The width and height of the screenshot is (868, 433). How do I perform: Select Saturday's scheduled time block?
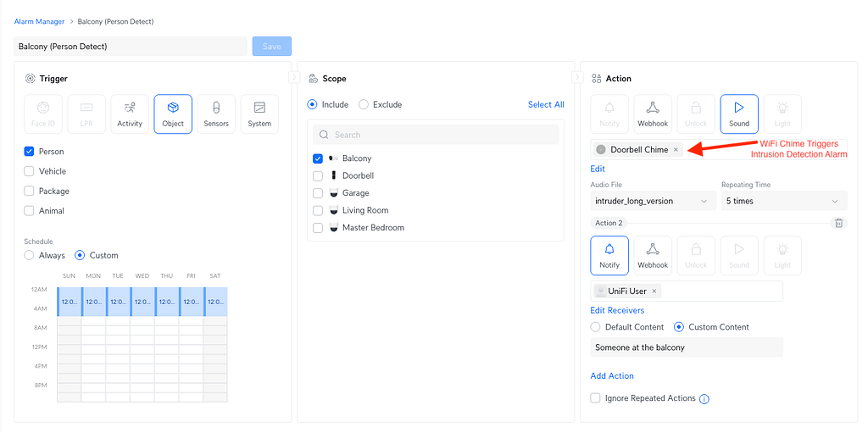215,302
